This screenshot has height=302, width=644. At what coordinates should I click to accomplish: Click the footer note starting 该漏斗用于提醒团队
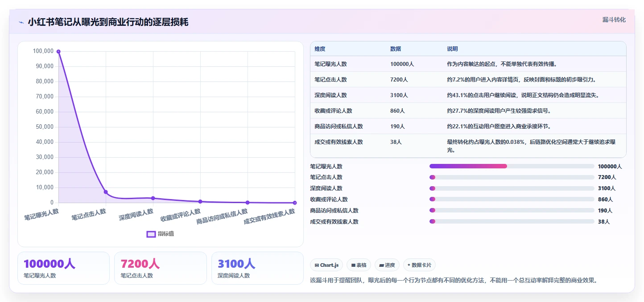coord(453,281)
